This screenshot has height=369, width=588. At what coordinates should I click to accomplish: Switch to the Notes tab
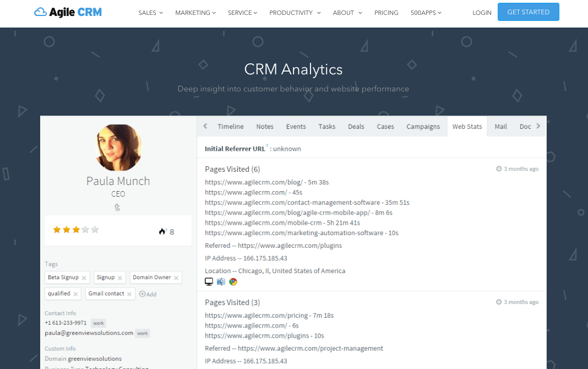point(265,126)
